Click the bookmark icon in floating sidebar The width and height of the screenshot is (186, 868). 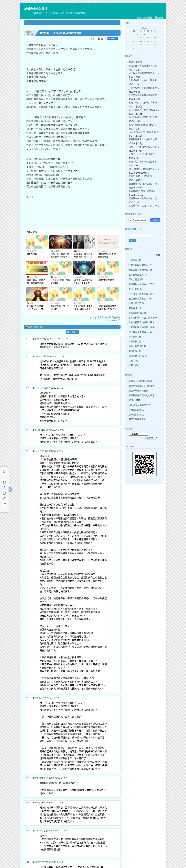click(4, 472)
